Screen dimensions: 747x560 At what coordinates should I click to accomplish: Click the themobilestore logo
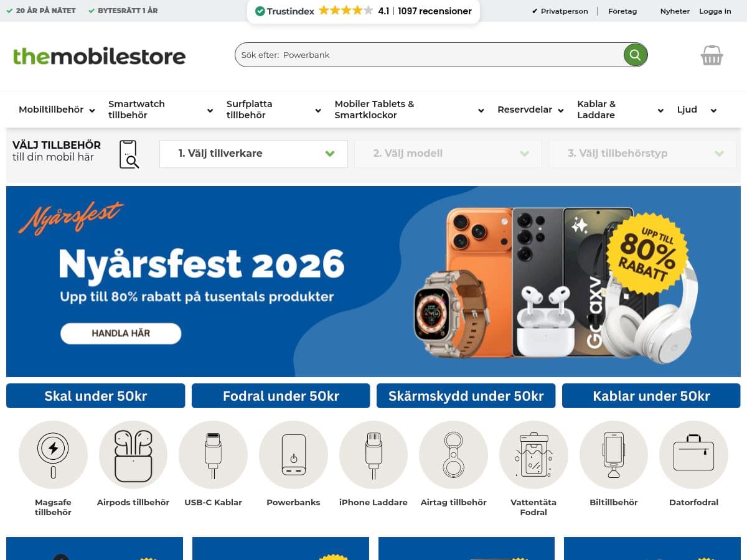100,56
